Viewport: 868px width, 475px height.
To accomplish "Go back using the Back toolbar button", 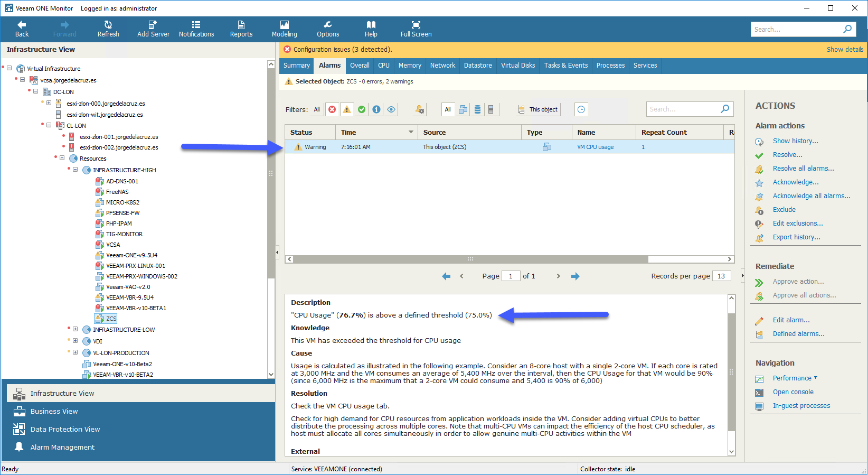I will [22, 29].
